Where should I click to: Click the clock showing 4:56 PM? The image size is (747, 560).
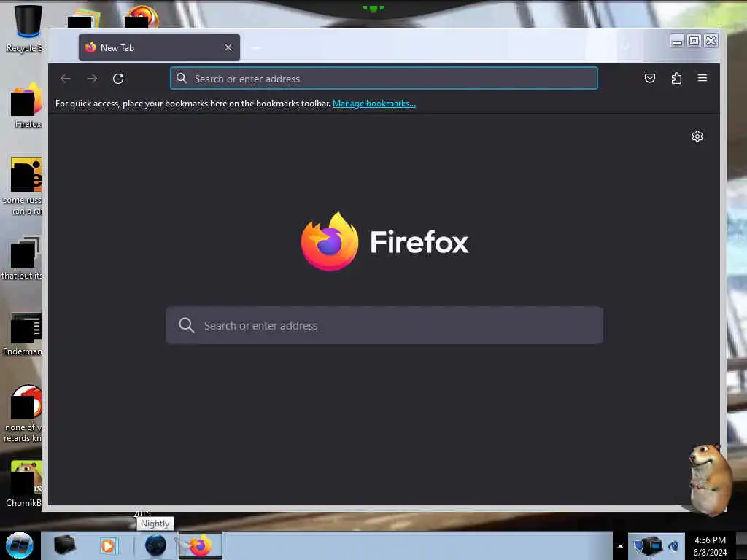click(x=710, y=546)
